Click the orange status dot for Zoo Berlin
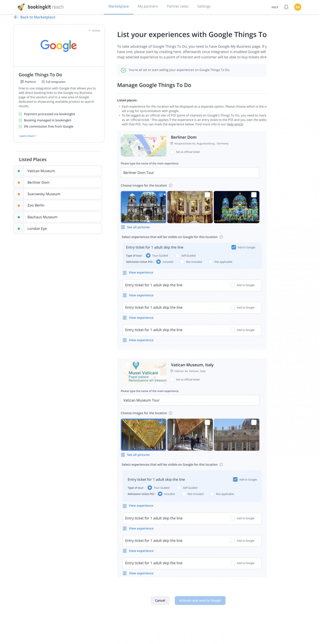The height and width of the screenshot is (644, 319). [x=19, y=206]
